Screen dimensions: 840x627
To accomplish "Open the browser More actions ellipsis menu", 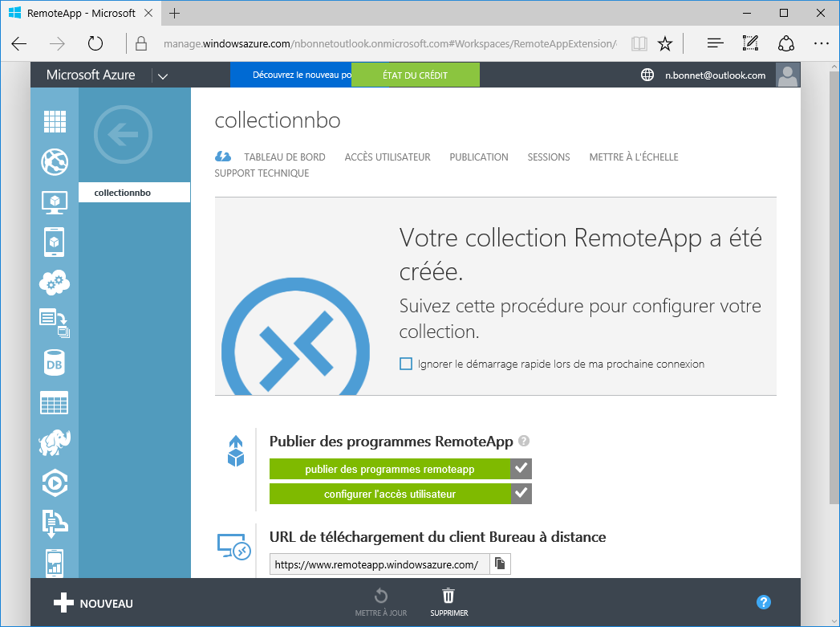I will click(820, 43).
